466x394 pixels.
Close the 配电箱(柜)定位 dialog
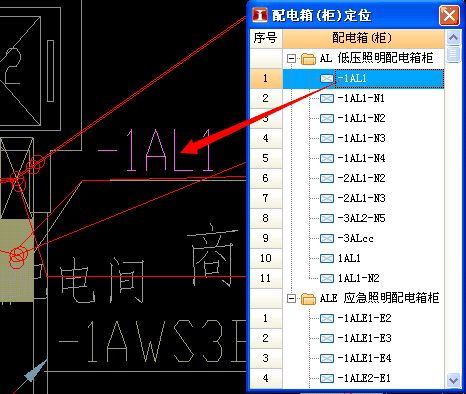click(x=449, y=15)
